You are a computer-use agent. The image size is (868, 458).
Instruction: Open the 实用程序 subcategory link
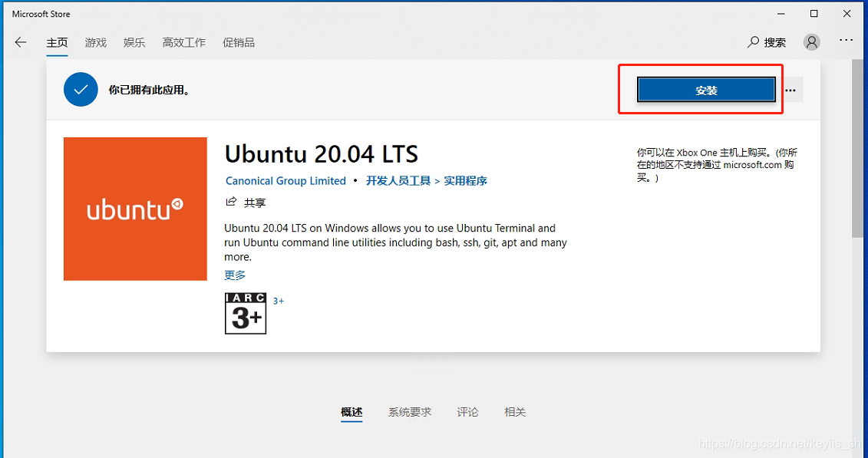click(x=466, y=181)
